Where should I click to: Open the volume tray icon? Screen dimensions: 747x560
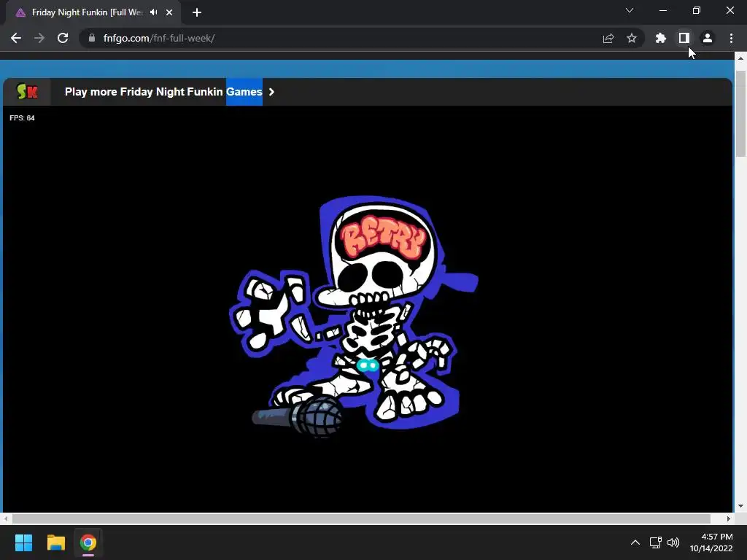click(673, 542)
